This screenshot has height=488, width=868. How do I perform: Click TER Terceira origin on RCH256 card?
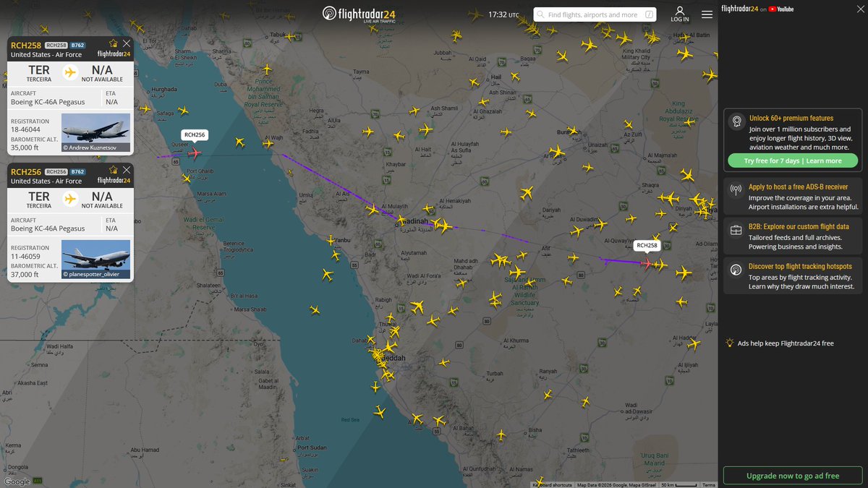[38, 199]
